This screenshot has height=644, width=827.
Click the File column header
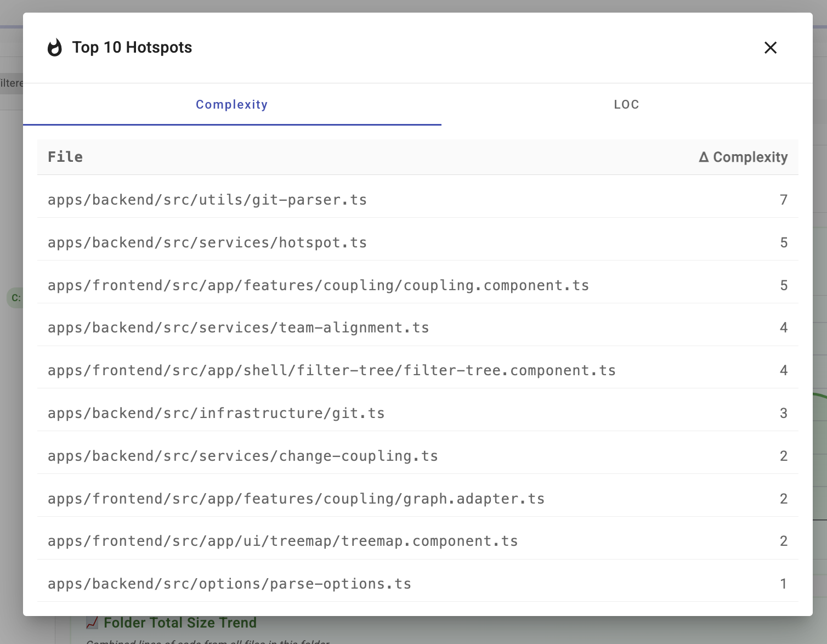tap(65, 157)
